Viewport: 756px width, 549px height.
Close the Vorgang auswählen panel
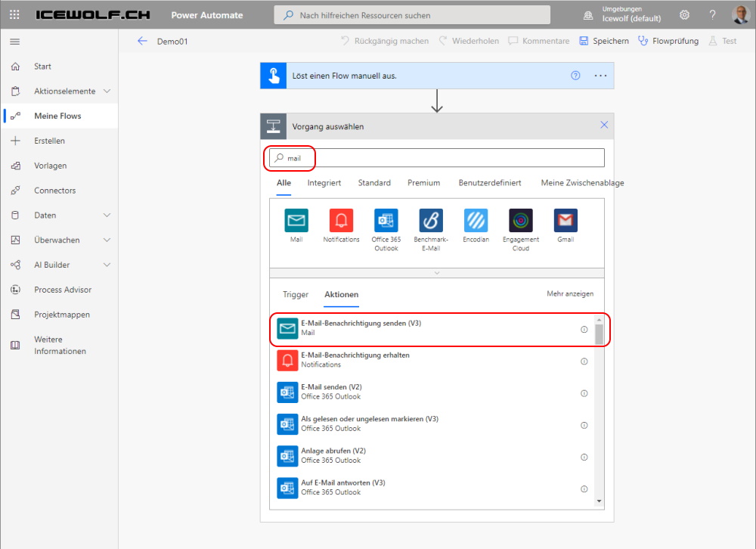click(x=603, y=125)
